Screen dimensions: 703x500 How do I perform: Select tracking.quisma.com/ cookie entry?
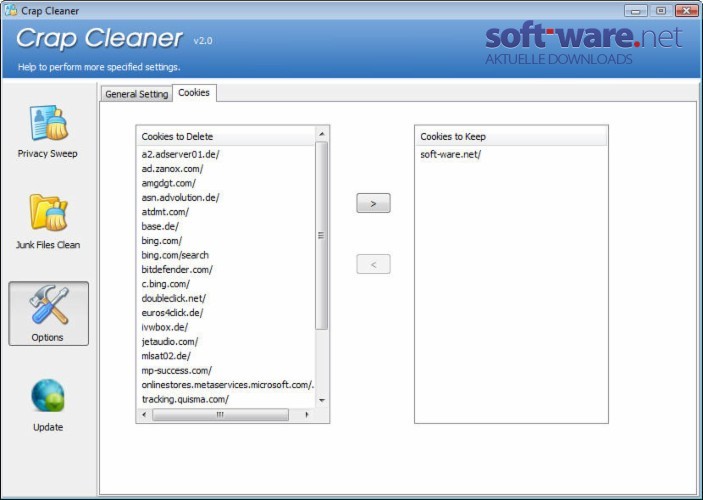pyautogui.click(x=185, y=399)
